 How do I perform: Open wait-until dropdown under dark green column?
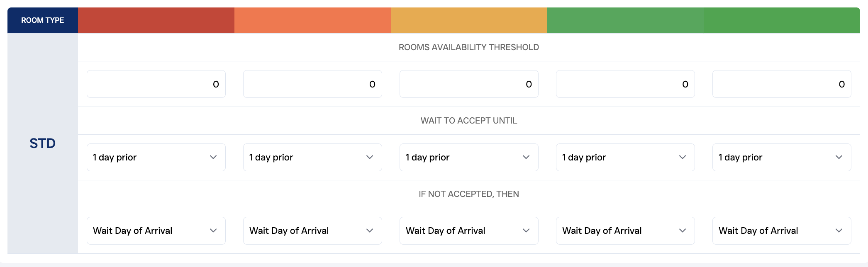pyautogui.click(x=782, y=158)
